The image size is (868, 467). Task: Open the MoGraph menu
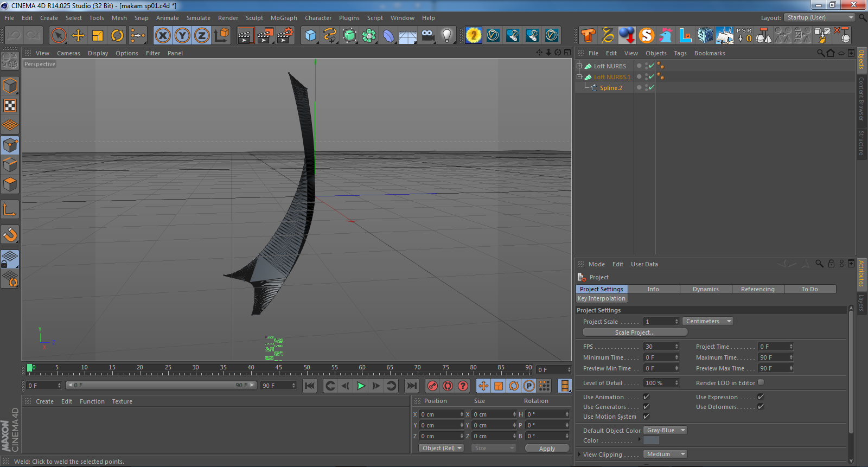click(284, 18)
